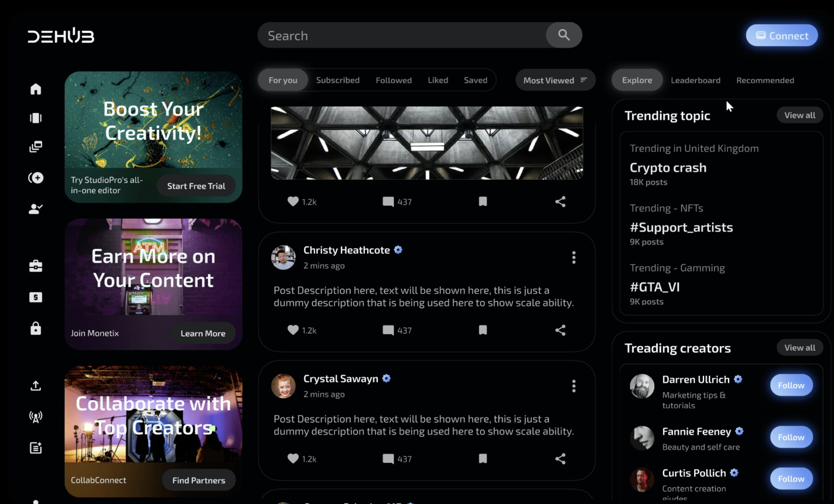Open the briefcase icon in sidebar

click(36, 266)
